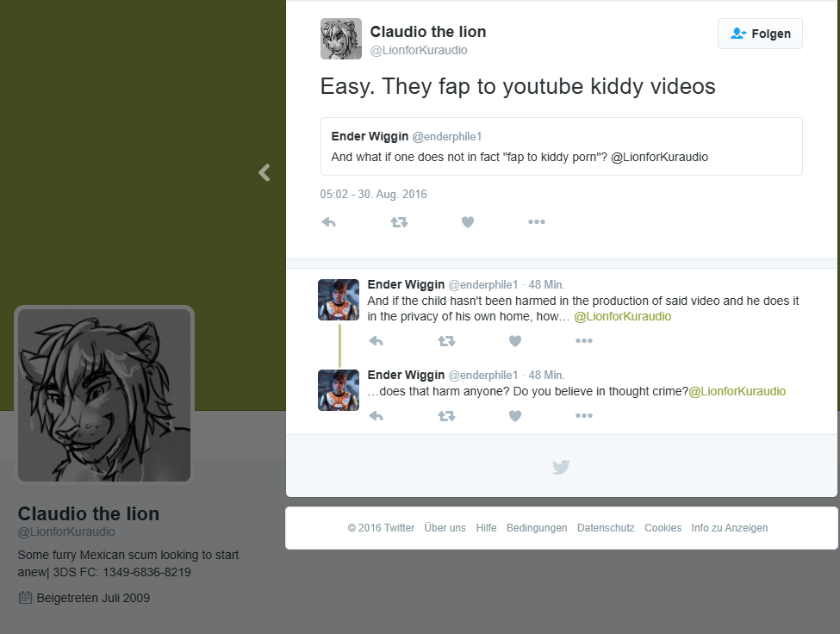Click @LionforKuraudio mention after 'how…'

(623, 316)
